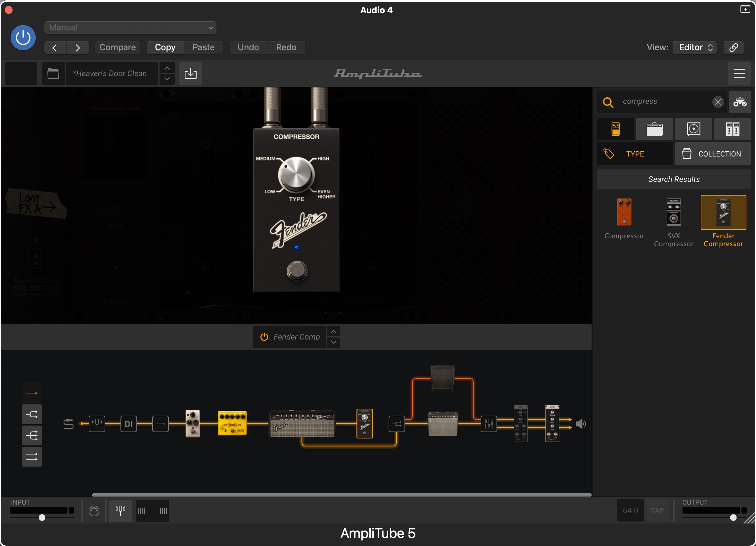
Task: Go to previous plugin setting arrow
Action: click(55, 48)
